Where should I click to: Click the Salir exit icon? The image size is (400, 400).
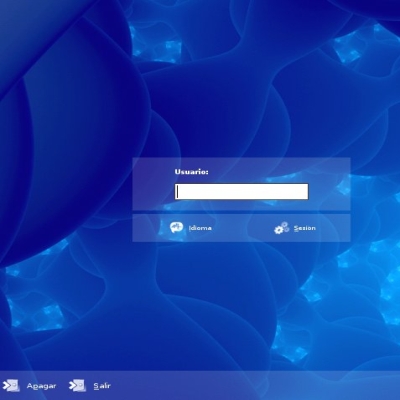pyautogui.click(x=77, y=386)
